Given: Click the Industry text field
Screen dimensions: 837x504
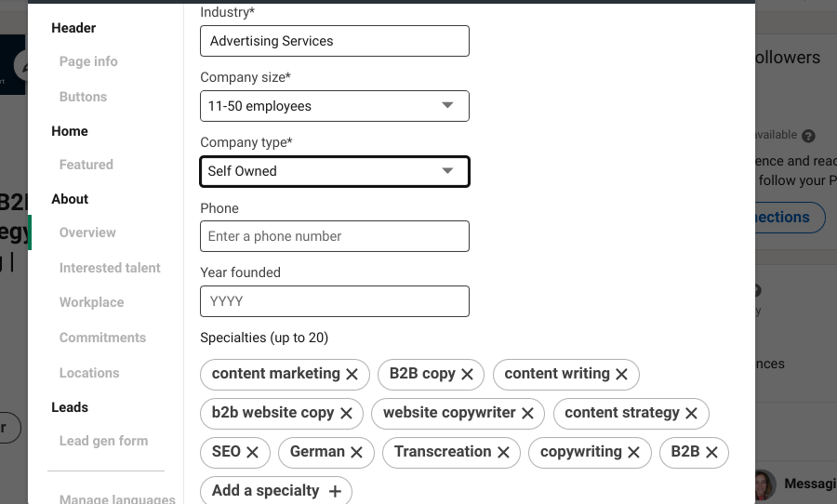Looking at the screenshot, I should [335, 41].
